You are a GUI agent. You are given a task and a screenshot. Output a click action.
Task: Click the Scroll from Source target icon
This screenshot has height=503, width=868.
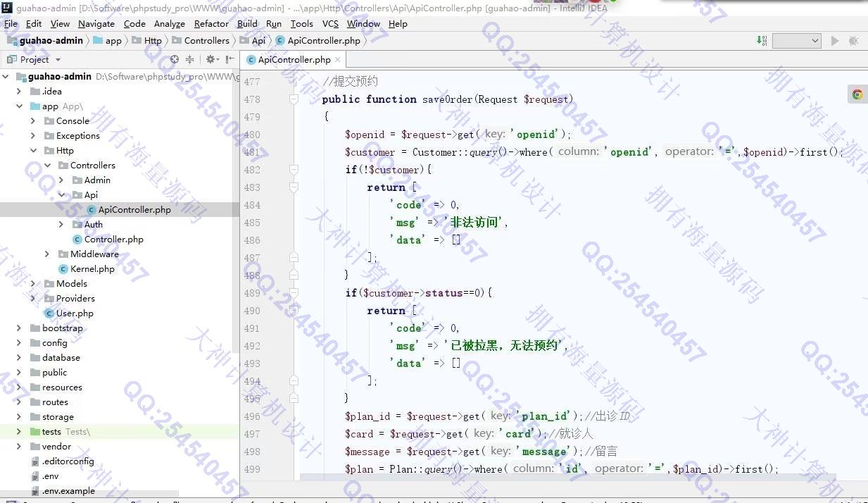point(175,60)
